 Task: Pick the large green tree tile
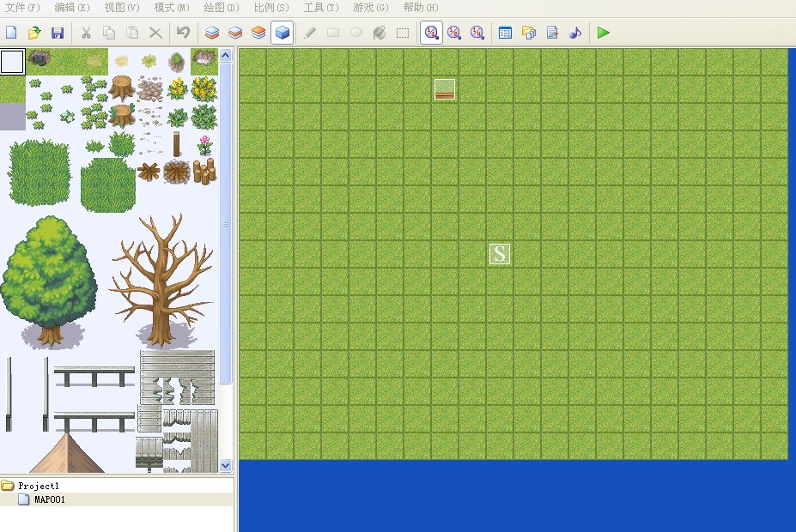tap(49, 281)
